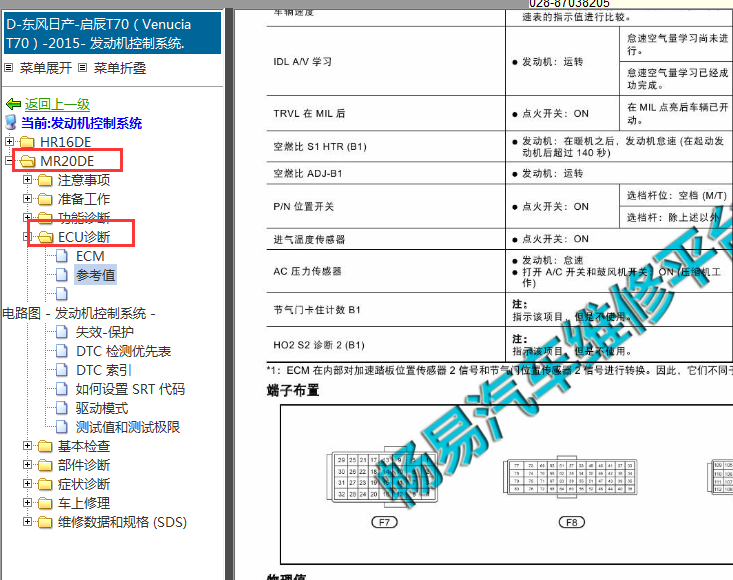Click the 失效-保护 document icon
This screenshot has width=733, height=580.
pos(62,332)
